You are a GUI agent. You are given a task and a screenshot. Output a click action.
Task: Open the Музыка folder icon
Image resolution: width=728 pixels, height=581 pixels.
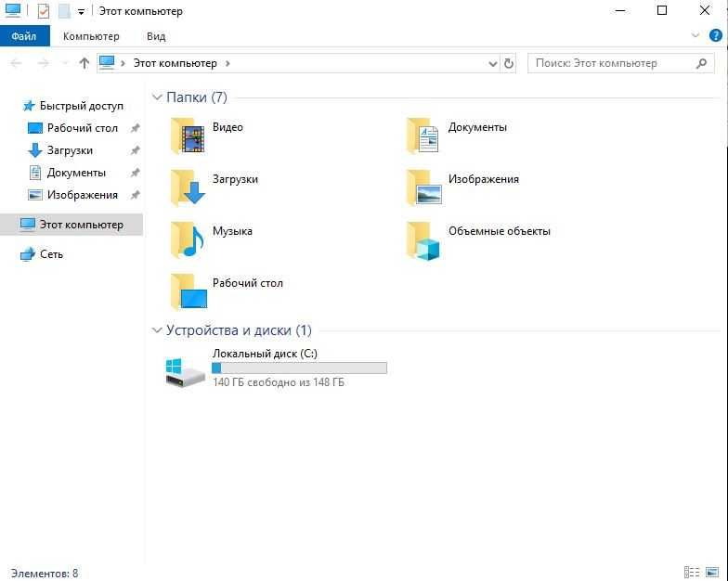[x=188, y=239]
